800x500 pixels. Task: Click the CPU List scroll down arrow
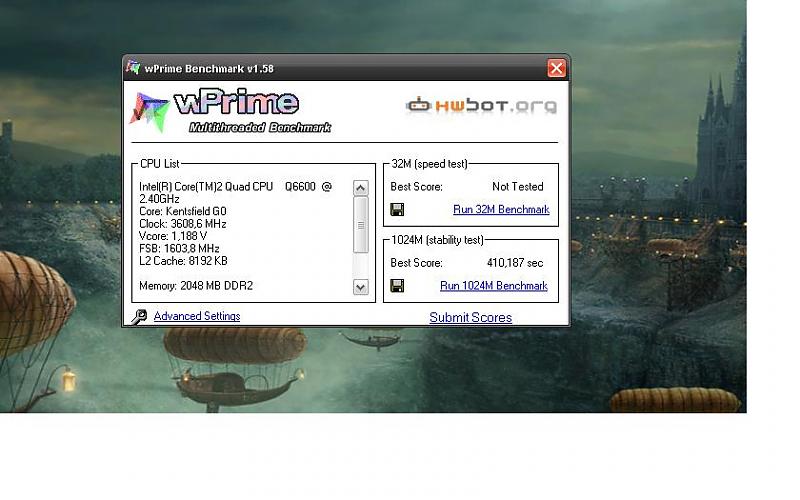[361, 287]
